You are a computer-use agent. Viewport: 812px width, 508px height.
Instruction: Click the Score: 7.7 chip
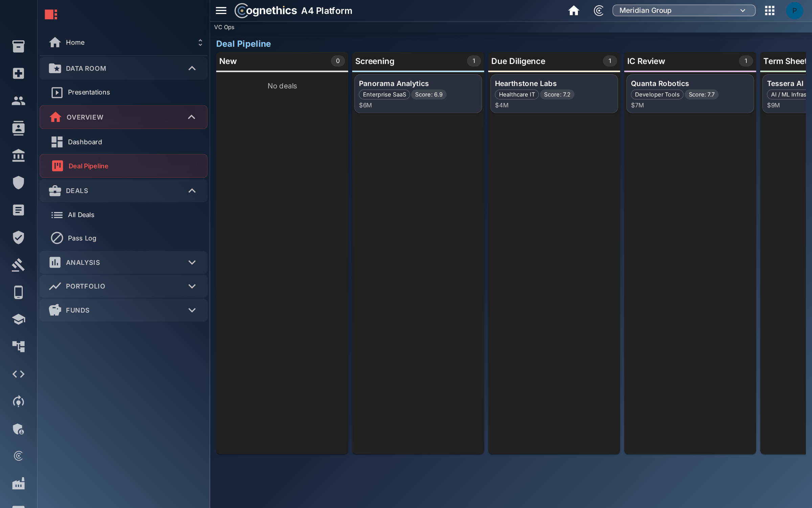(x=701, y=94)
